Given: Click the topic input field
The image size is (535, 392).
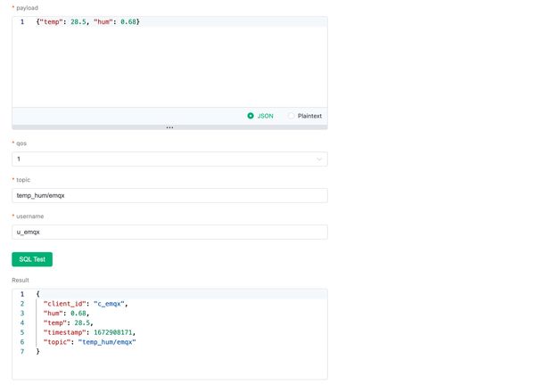Looking at the screenshot, I should click(x=169, y=195).
